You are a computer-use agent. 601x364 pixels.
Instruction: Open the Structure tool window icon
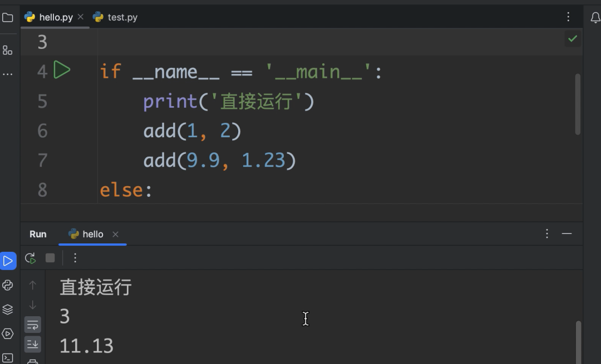8,50
